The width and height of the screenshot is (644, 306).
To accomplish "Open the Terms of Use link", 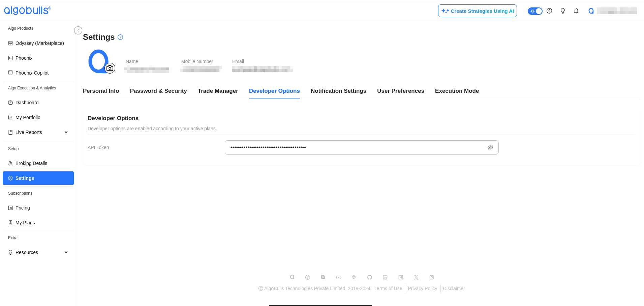I will (388, 288).
